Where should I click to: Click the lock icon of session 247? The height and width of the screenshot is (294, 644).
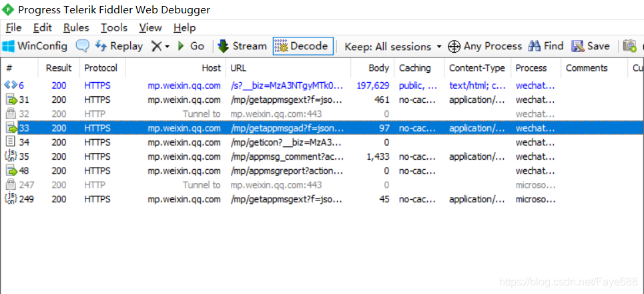[x=11, y=185]
